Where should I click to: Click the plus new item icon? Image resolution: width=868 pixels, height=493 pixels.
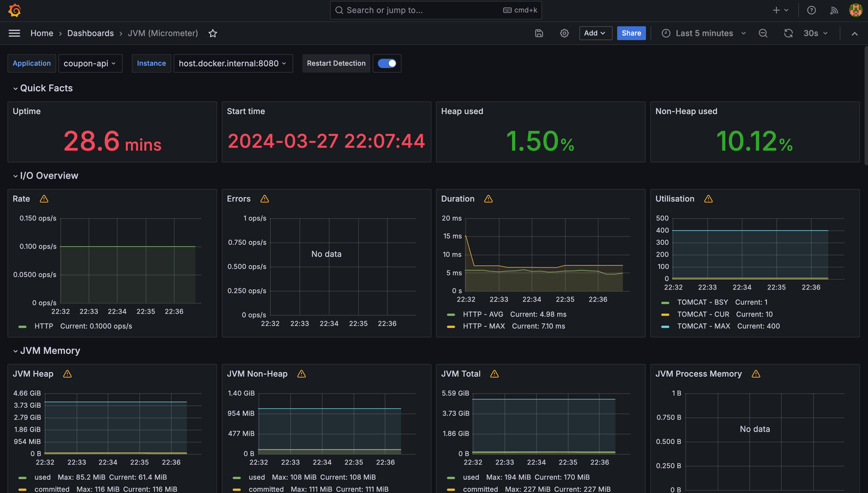coord(776,10)
